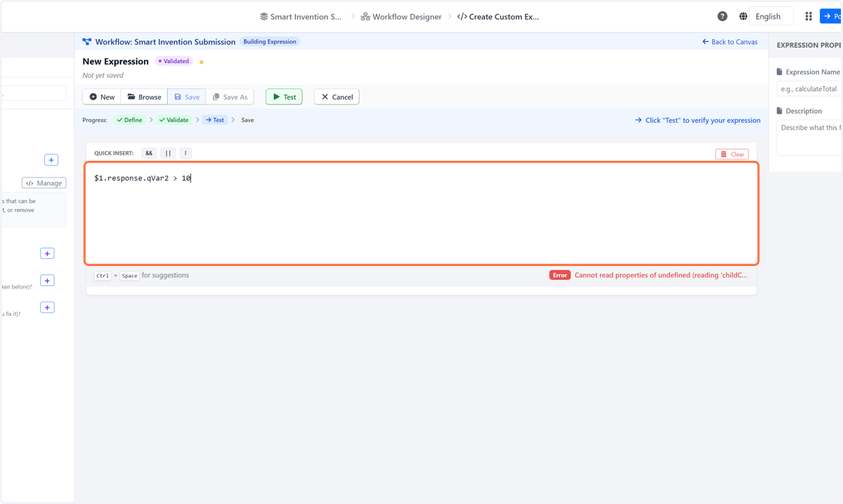Click the Not yet saved label
Image resolution: width=843 pixels, height=504 pixels.
click(103, 75)
